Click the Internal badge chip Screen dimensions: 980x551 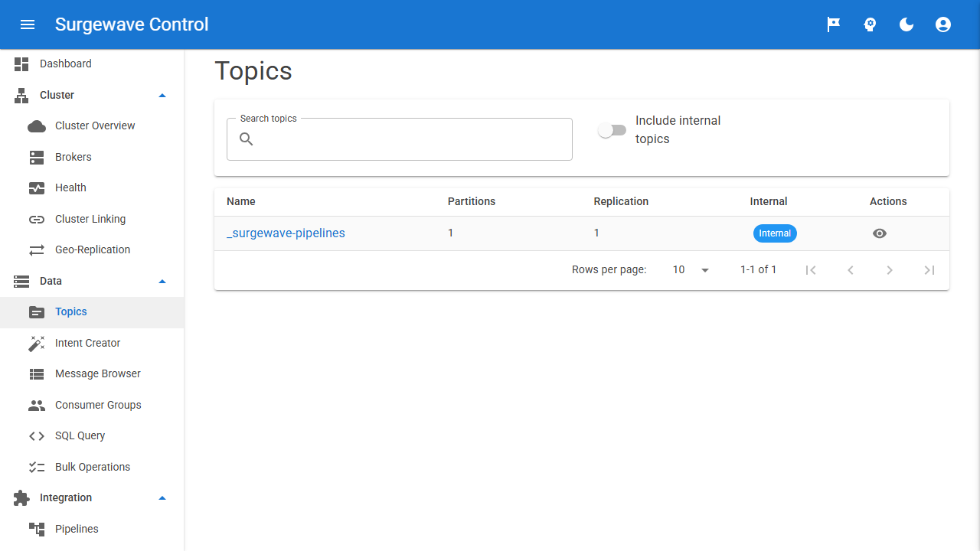pos(775,233)
